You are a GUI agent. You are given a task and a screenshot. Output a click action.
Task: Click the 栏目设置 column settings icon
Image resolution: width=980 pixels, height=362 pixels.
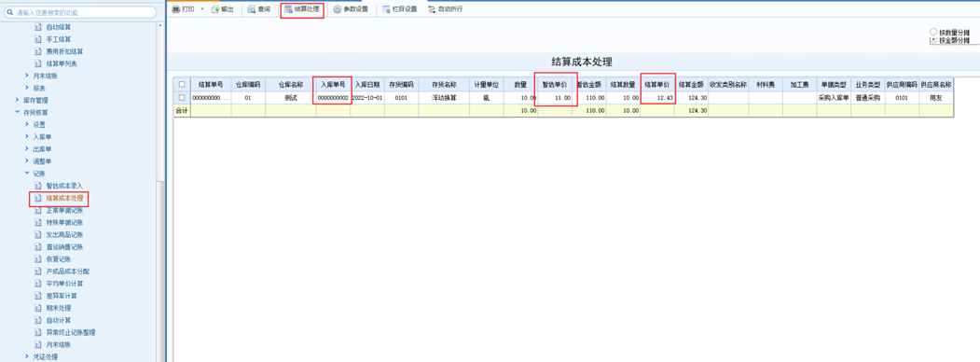click(386, 9)
